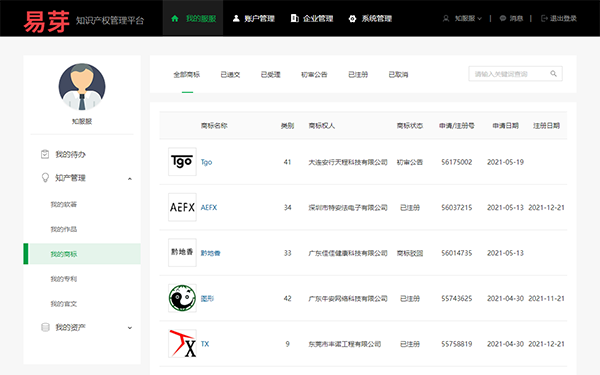This screenshot has width=600, height=375.
Task: Switch to the 初审公告 tab
Action: (x=314, y=75)
